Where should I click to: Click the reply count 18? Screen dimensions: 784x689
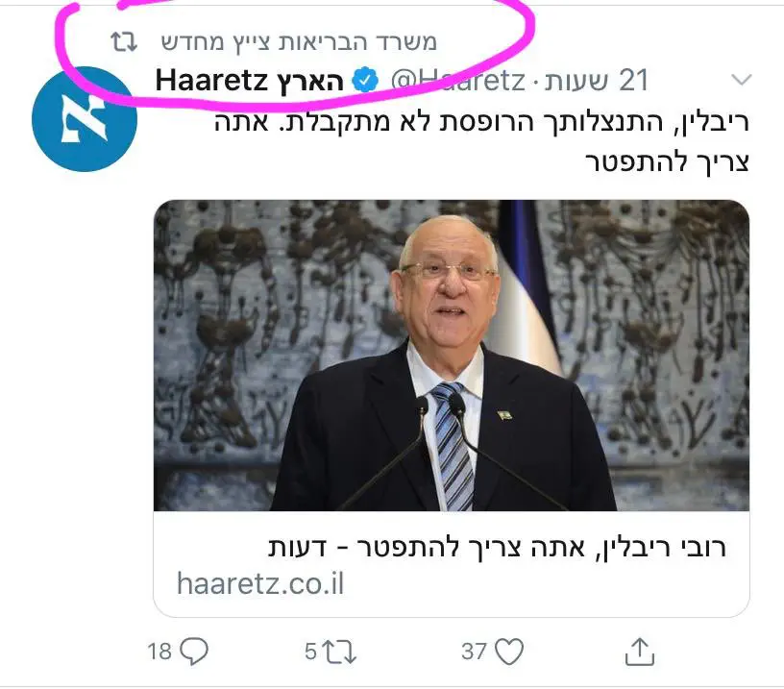pyautogui.click(x=159, y=652)
